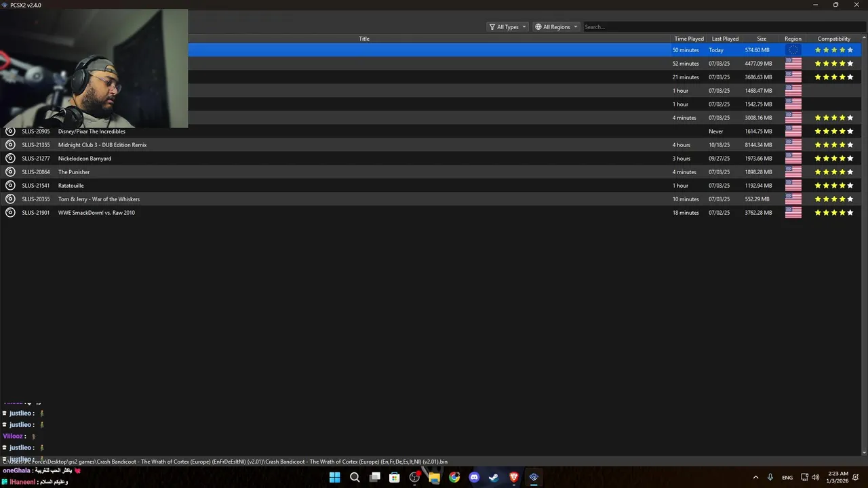
Task: Click disc icon for Ratatouille row
Action: tap(10, 185)
